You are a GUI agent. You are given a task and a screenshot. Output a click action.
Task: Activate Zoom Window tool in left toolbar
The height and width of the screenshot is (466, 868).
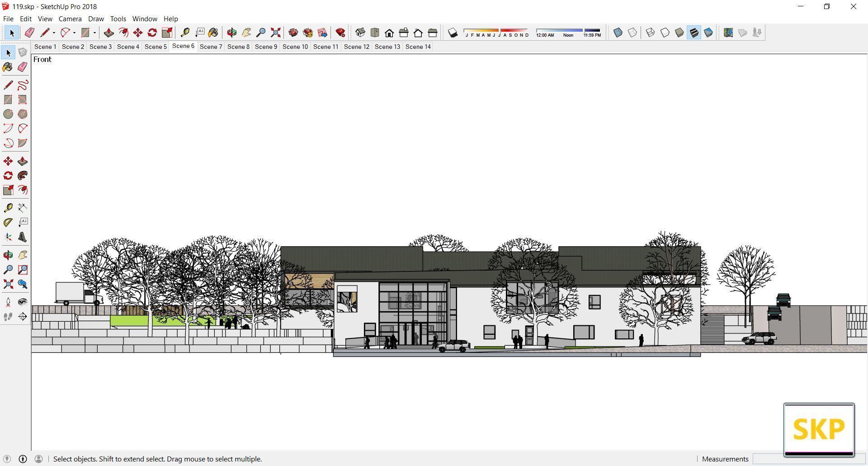(x=23, y=270)
